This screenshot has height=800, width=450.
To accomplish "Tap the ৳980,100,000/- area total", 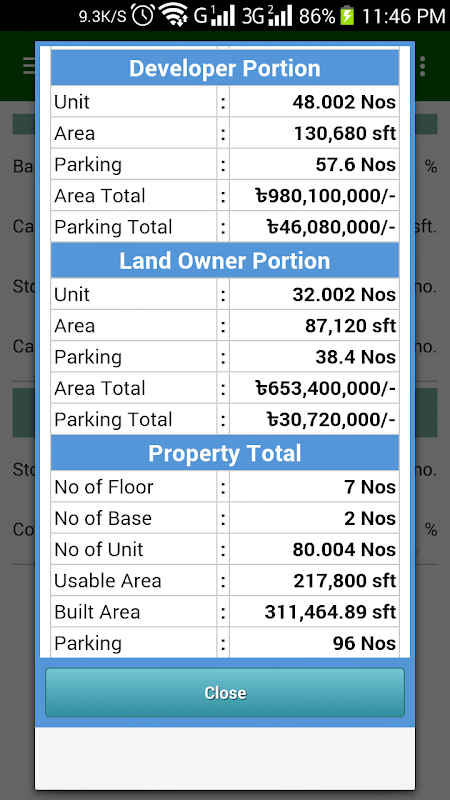I will point(326,196).
